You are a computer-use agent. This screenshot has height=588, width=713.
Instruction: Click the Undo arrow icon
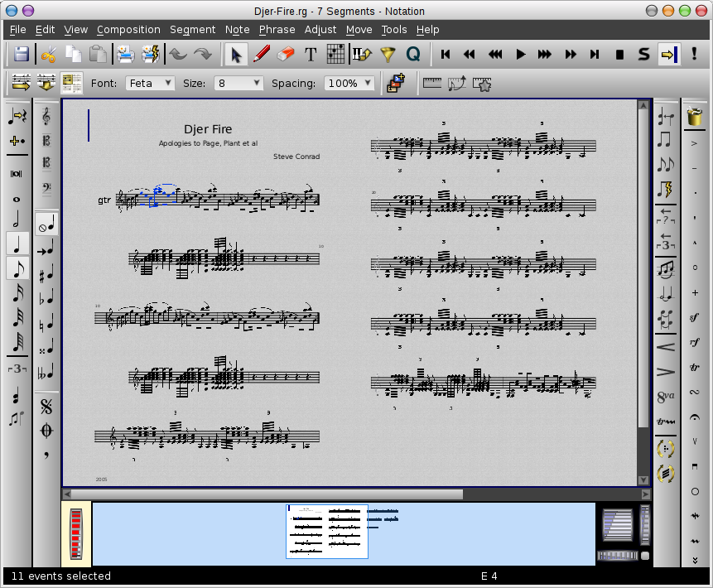178,55
